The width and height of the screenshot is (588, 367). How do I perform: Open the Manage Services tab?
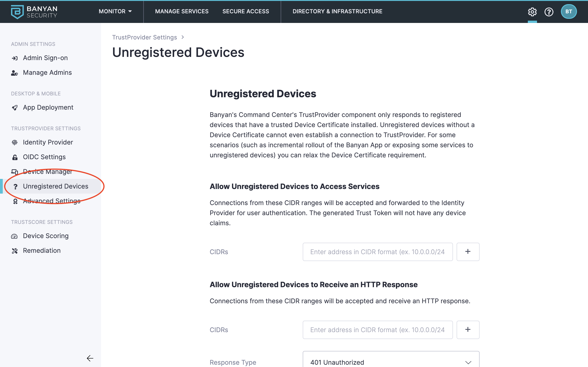(x=182, y=11)
